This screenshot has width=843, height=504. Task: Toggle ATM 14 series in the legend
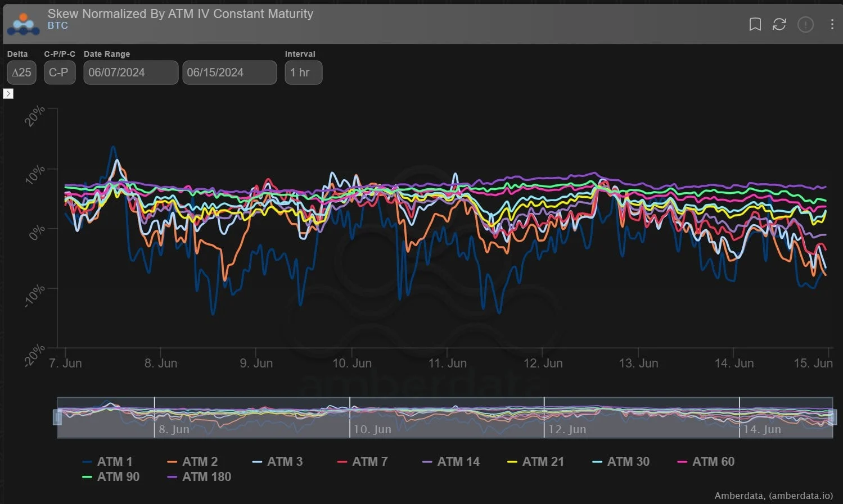451,462
